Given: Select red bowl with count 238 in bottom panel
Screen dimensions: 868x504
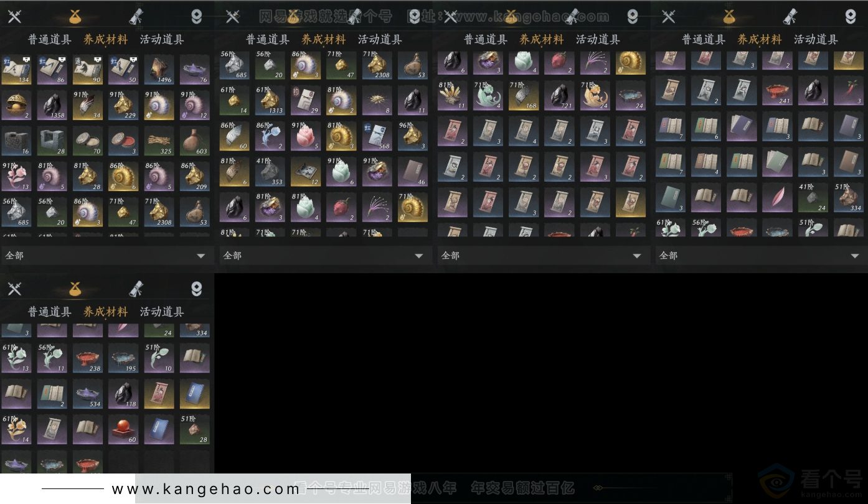Looking at the screenshot, I should pyautogui.click(x=88, y=358).
